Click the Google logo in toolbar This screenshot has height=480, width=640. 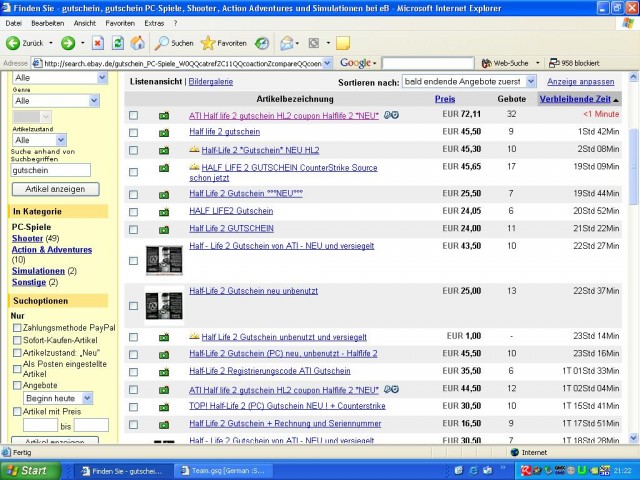(355, 63)
